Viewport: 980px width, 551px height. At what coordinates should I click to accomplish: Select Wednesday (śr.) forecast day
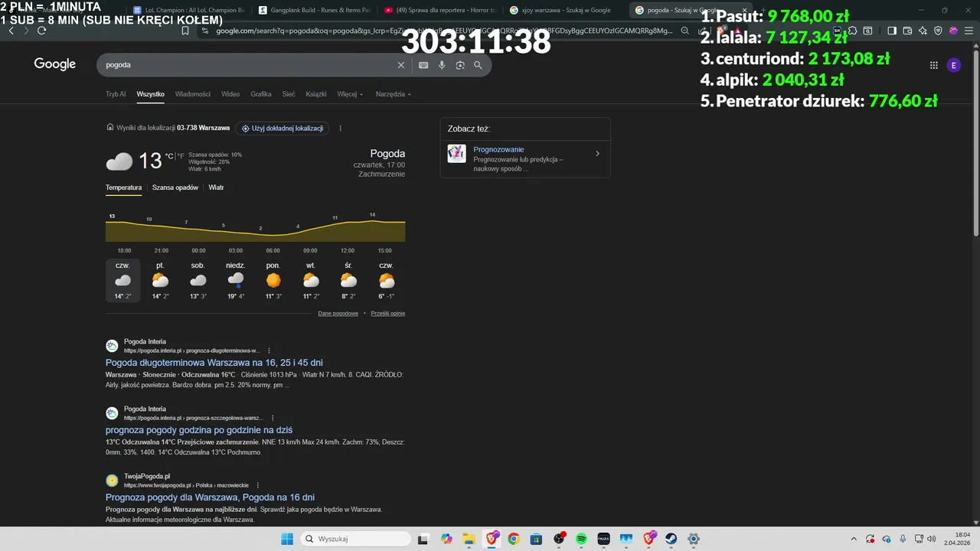(348, 280)
